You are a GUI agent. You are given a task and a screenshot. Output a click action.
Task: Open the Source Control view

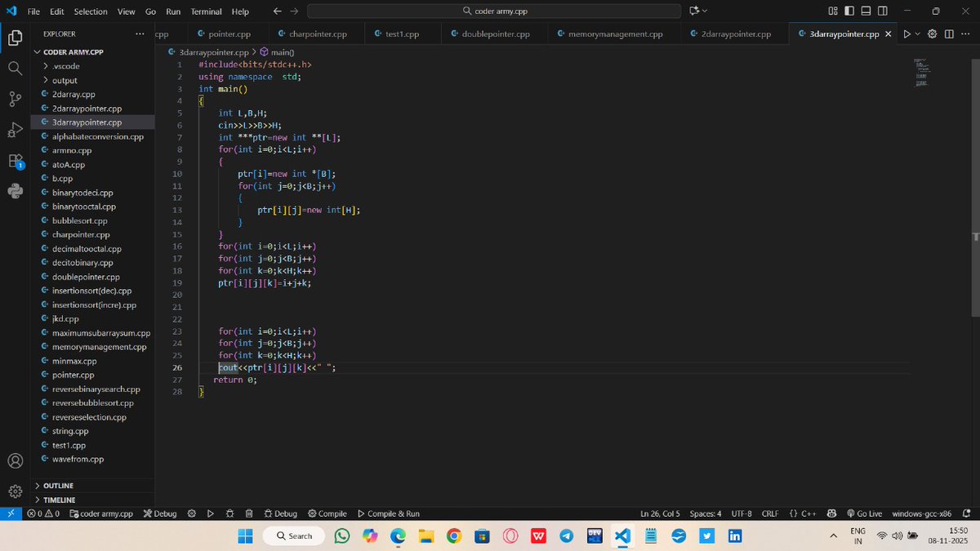coord(15,100)
